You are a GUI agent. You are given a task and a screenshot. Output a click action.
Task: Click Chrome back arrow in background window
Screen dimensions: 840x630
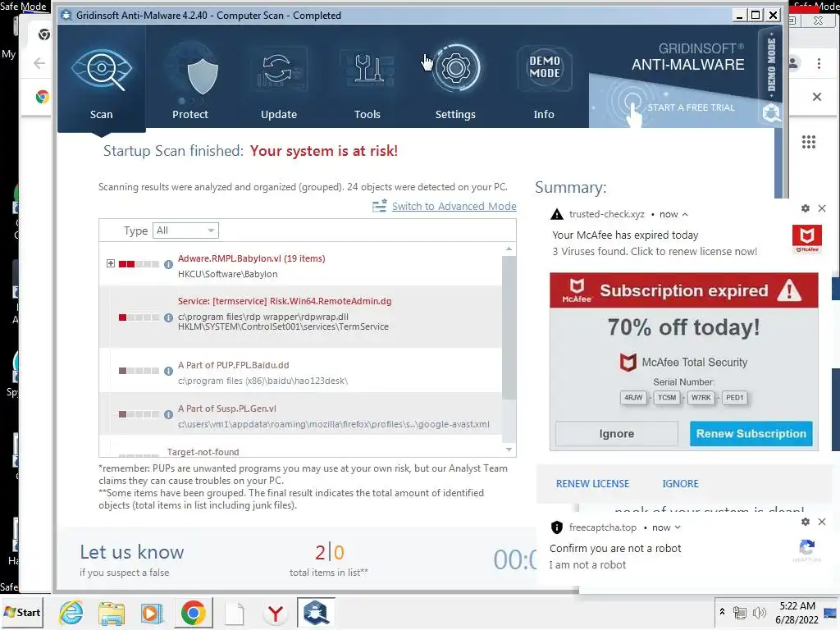point(39,63)
